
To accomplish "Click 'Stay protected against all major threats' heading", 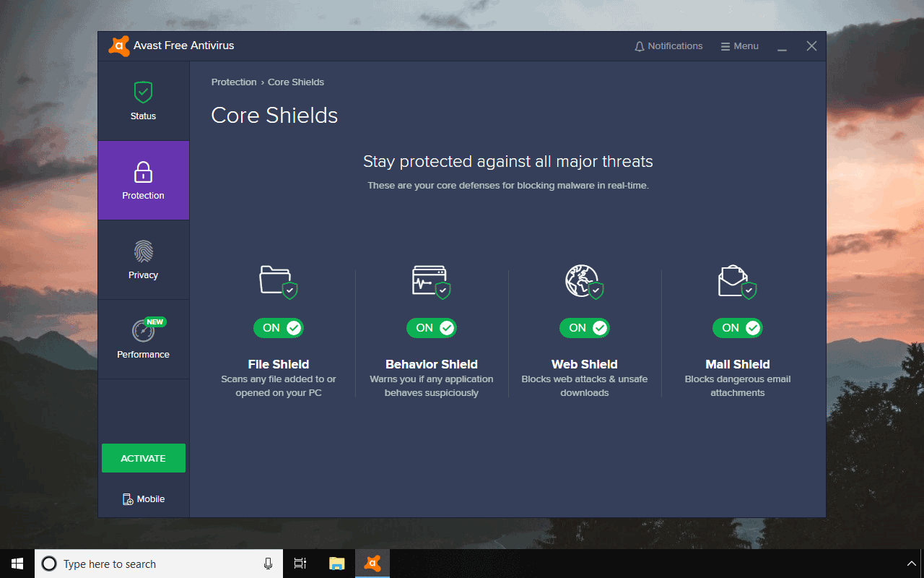I will point(508,161).
